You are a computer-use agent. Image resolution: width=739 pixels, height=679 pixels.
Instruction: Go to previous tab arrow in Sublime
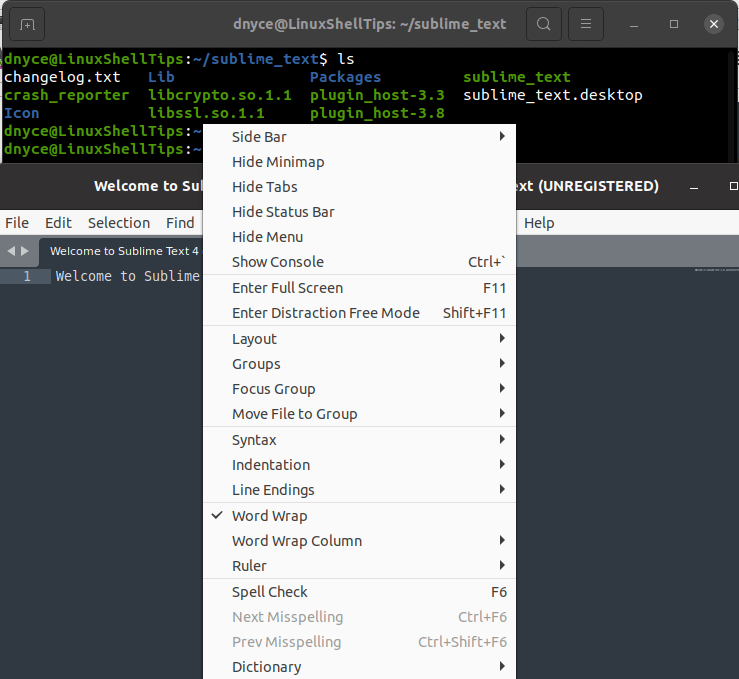pyautogui.click(x=11, y=251)
